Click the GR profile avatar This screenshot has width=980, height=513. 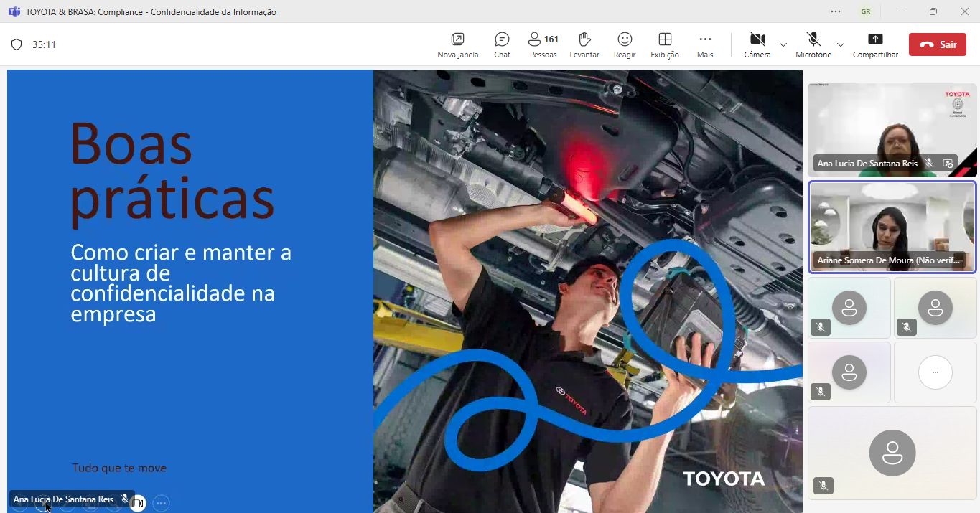(865, 11)
